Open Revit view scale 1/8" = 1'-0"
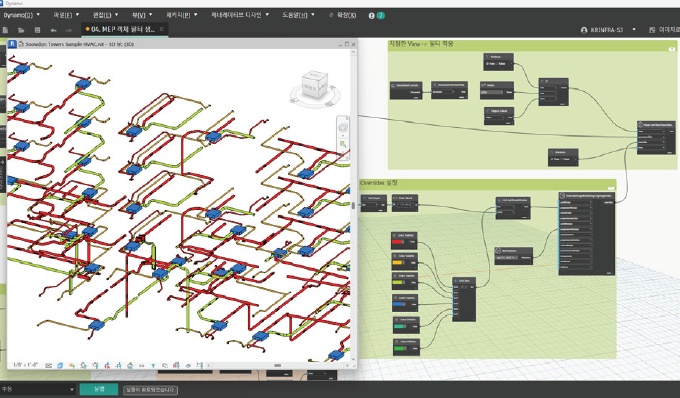This screenshot has height=398, width=680. 26,365
